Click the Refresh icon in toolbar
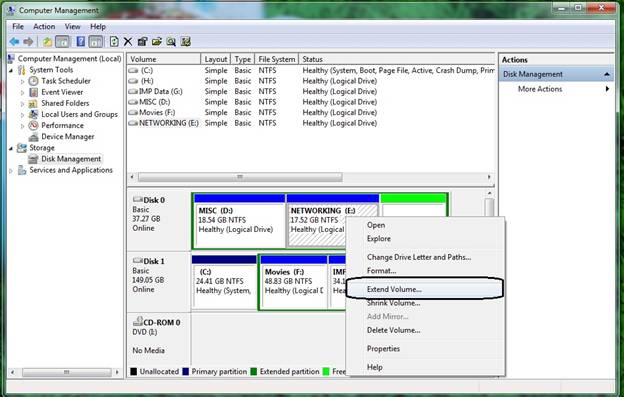The height and width of the screenshot is (397, 624). pyautogui.click(x=114, y=41)
